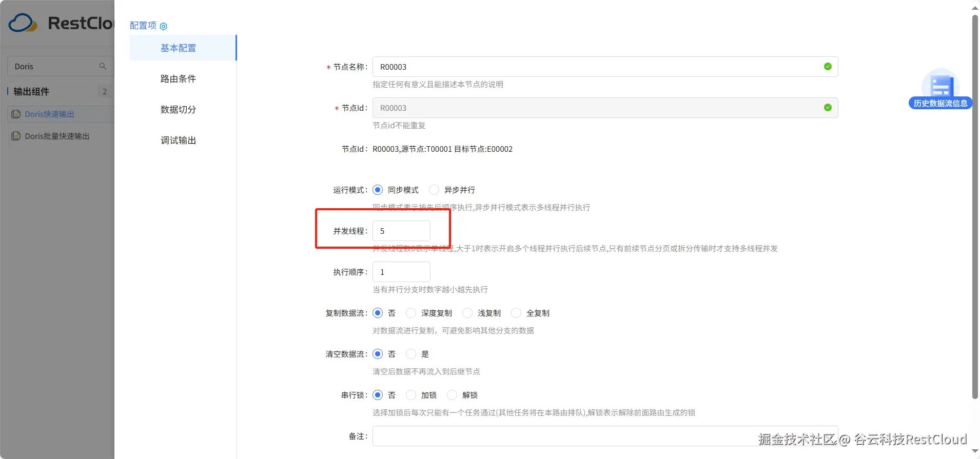Screen dimensions: 980x459
Task: Click the scrollbar down arrow
Action: [975, 451]
